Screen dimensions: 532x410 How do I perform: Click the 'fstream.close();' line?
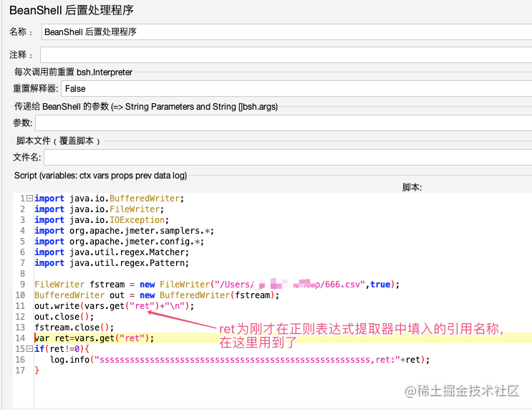click(x=74, y=328)
